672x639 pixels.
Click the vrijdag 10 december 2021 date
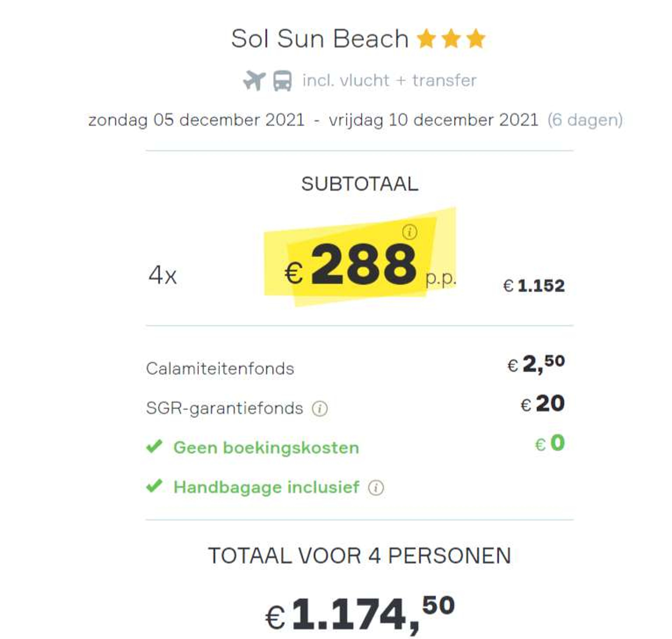point(433,120)
